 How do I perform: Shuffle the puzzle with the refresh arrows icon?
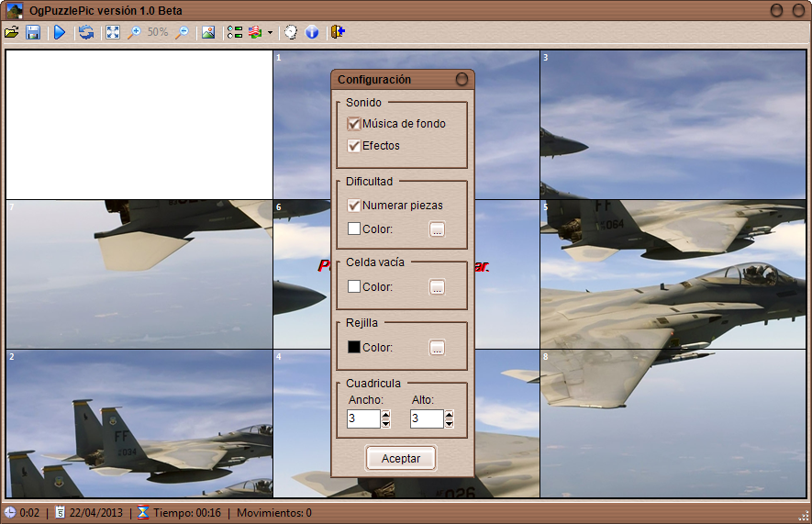[x=86, y=32]
